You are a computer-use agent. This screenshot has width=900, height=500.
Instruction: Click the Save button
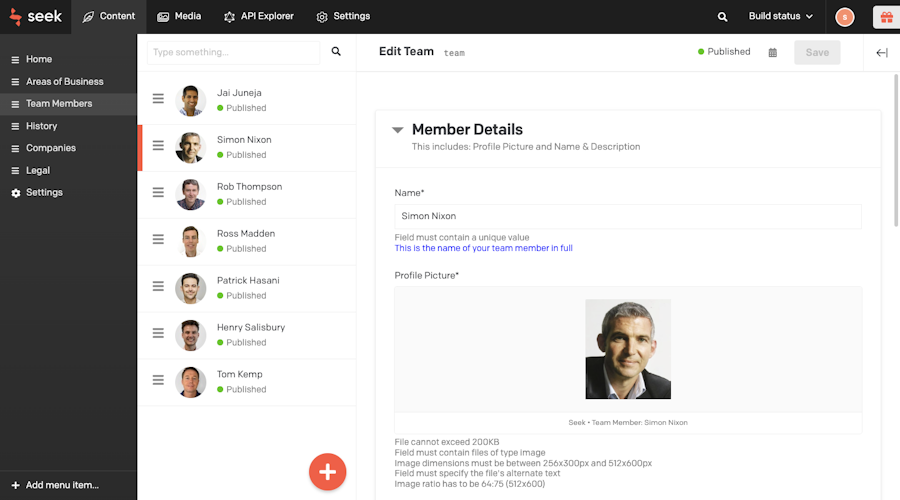[817, 52]
